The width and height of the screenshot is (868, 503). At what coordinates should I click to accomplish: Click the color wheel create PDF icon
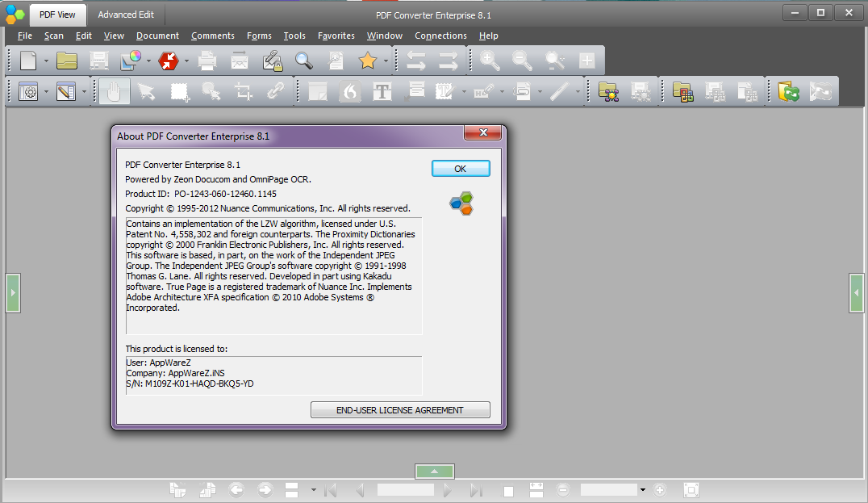[131, 61]
